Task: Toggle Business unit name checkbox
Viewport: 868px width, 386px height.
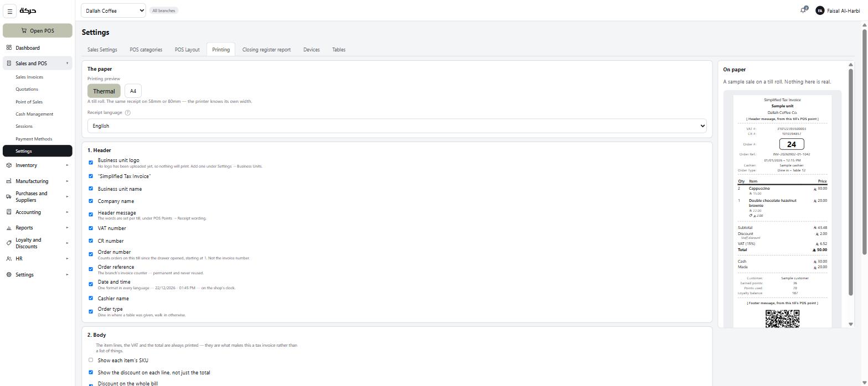Action: coord(91,189)
